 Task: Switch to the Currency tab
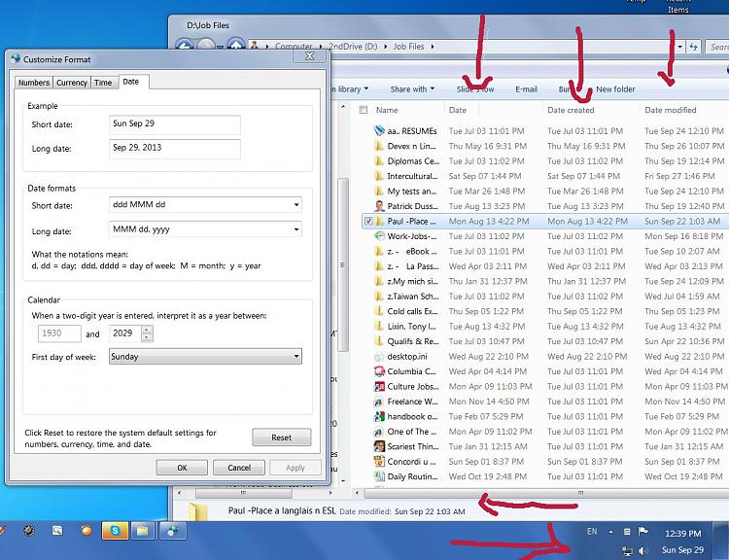click(x=72, y=83)
